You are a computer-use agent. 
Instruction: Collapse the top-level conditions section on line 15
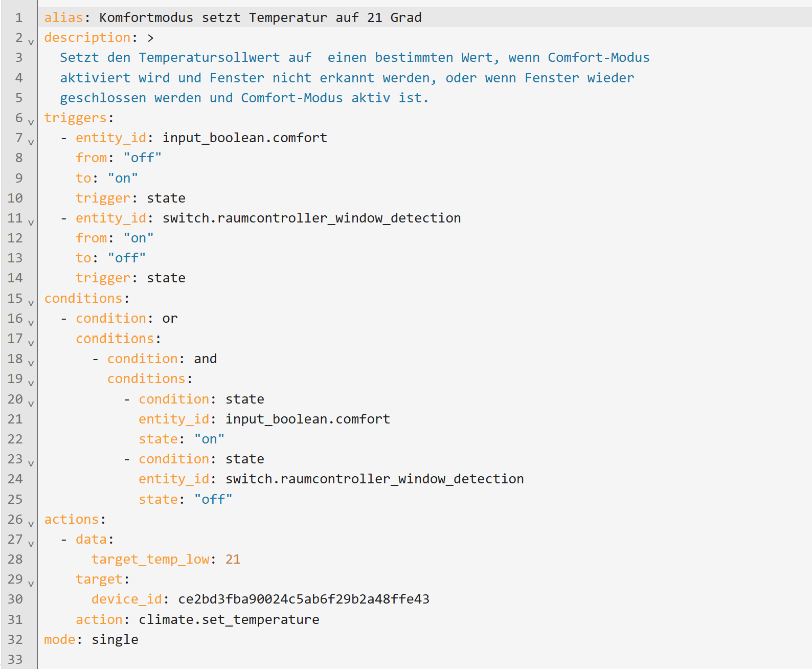coord(31,303)
